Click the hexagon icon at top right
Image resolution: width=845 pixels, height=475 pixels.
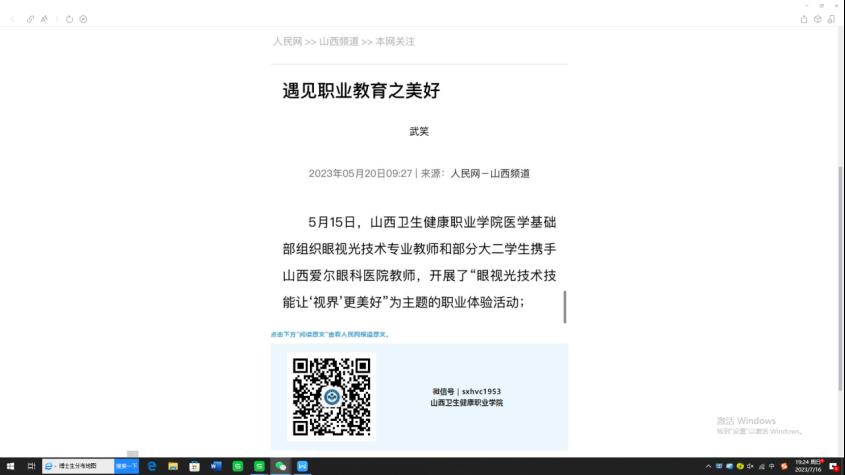tap(818, 19)
